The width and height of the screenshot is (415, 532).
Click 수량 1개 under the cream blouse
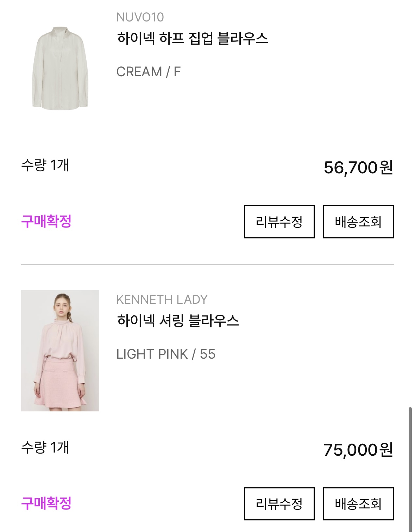pos(45,165)
